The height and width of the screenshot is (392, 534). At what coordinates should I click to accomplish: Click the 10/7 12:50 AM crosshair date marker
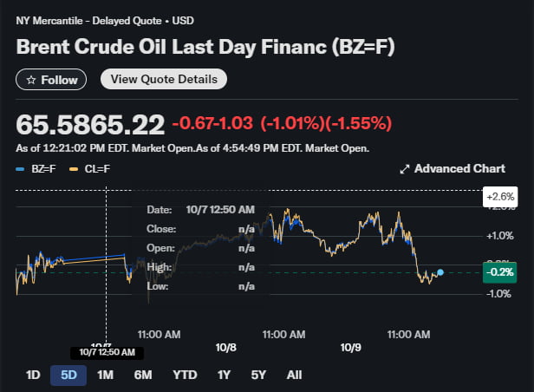coord(107,352)
